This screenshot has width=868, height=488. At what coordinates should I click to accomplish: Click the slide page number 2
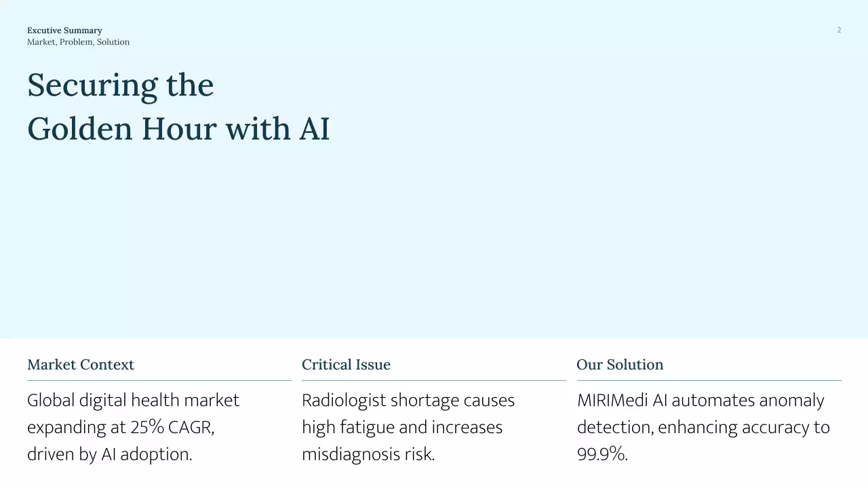click(x=839, y=30)
